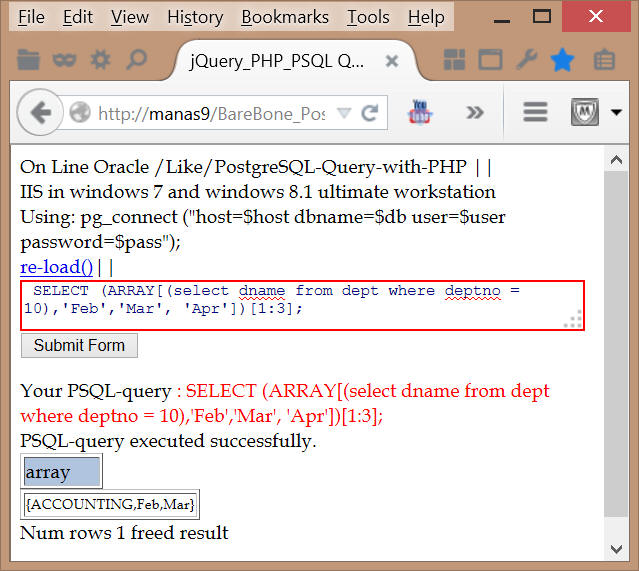
Task: Close the browser window
Action: [x=596, y=16]
